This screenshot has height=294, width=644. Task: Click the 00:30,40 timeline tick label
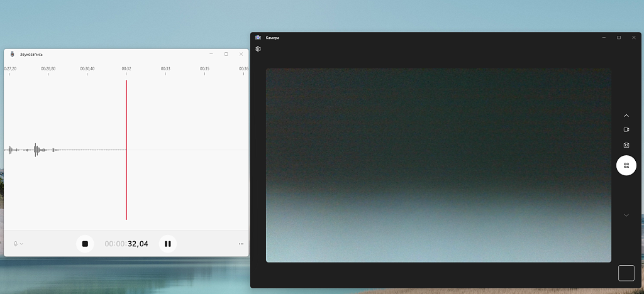[x=87, y=69]
